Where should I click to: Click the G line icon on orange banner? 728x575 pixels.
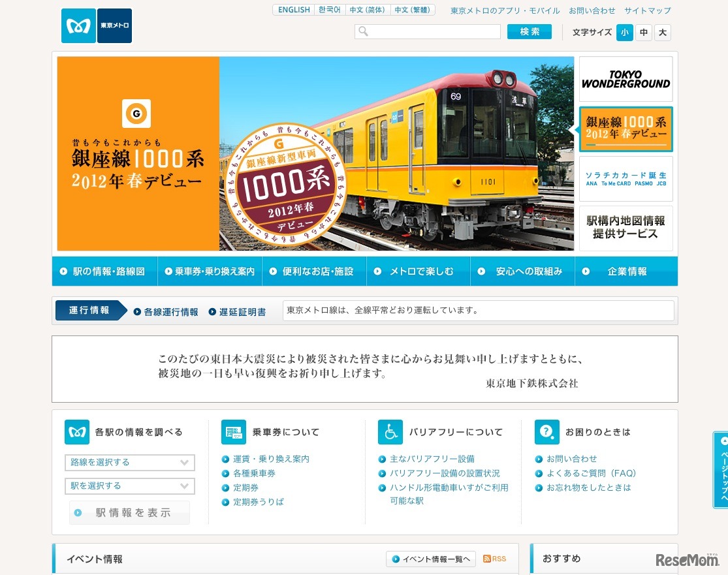(136, 113)
